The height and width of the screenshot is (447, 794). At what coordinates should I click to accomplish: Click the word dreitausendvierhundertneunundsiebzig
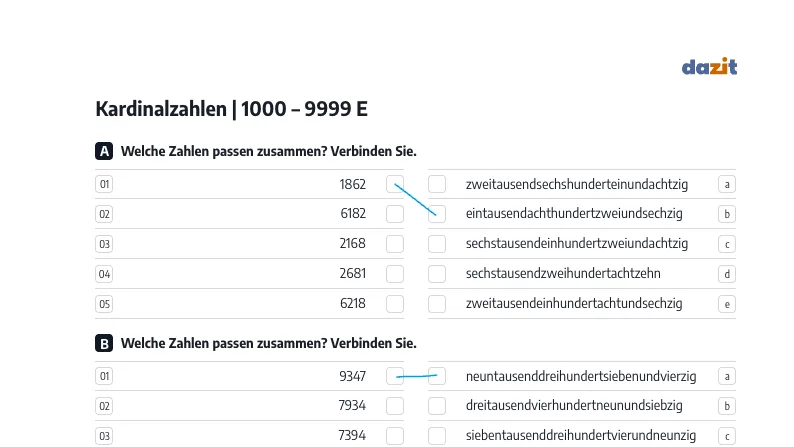pos(574,405)
